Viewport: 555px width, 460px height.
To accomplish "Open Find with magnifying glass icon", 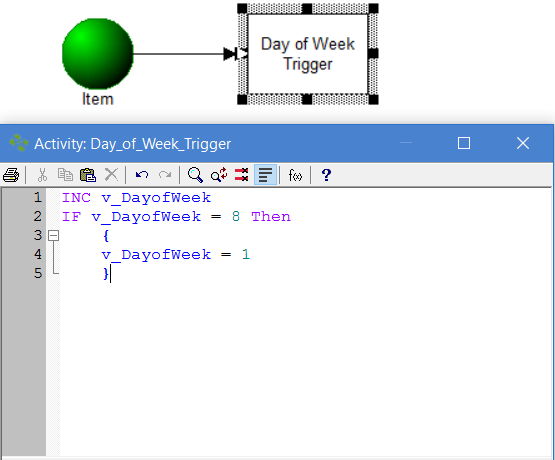I will [x=195, y=175].
